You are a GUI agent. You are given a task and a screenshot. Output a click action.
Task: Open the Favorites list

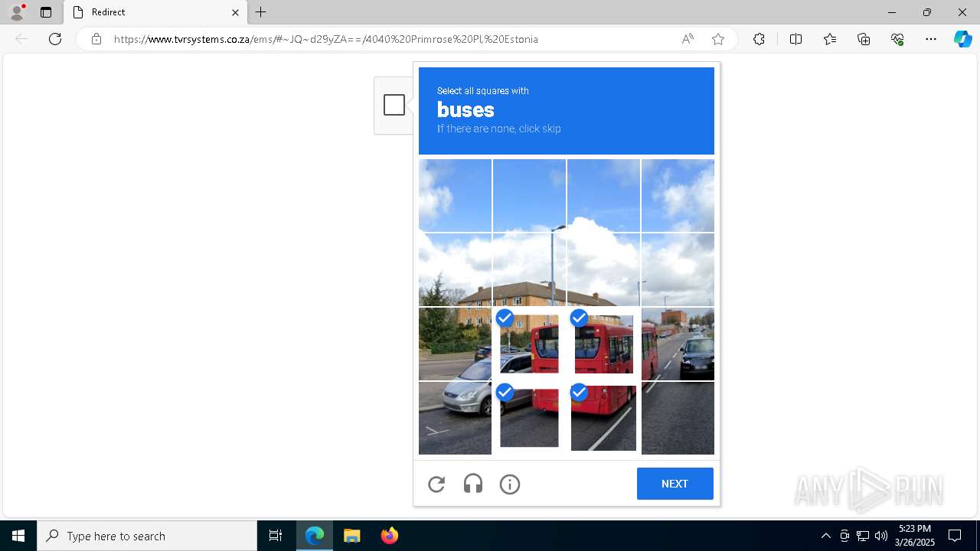coord(830,39)
